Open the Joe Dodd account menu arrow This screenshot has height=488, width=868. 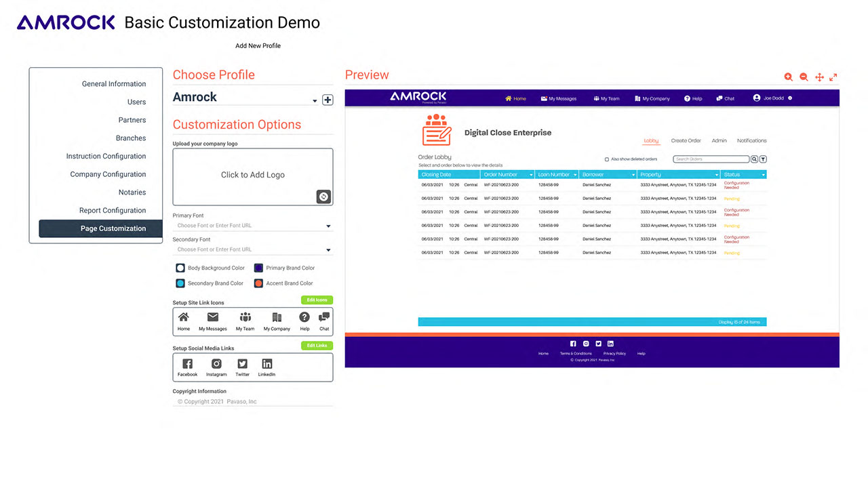(790, 98)
